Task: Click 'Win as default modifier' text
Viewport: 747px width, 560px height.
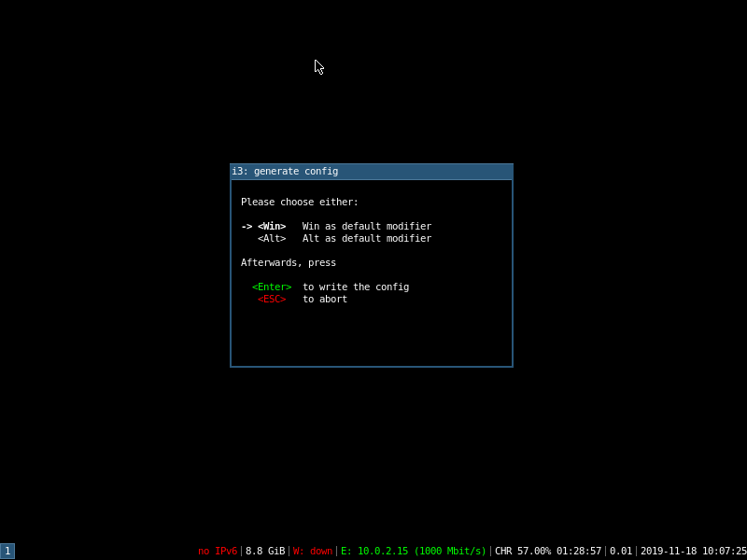Action: pyautogui.click(x=367, y=226)
